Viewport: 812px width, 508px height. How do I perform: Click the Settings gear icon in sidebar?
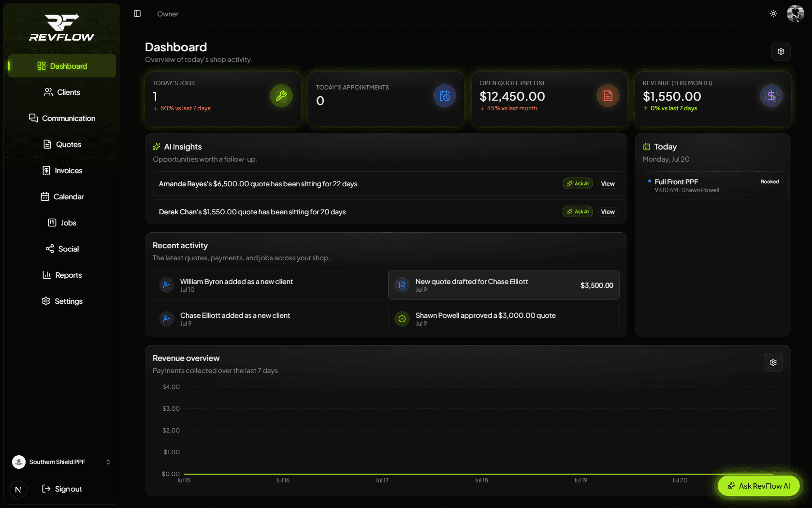click(46, 301)
